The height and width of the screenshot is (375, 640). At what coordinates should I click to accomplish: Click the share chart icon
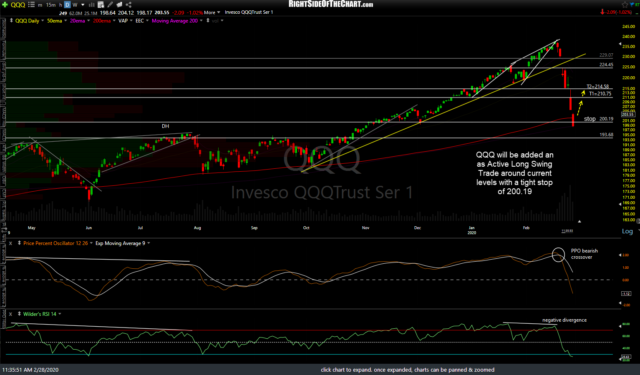click(129, 5)
